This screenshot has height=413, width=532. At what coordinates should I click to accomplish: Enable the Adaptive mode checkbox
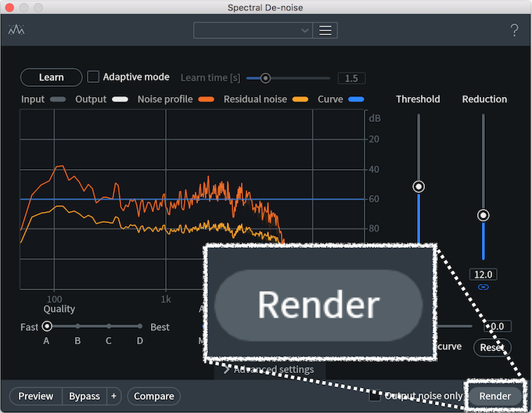pyautogui.click(x=93, y=77)
